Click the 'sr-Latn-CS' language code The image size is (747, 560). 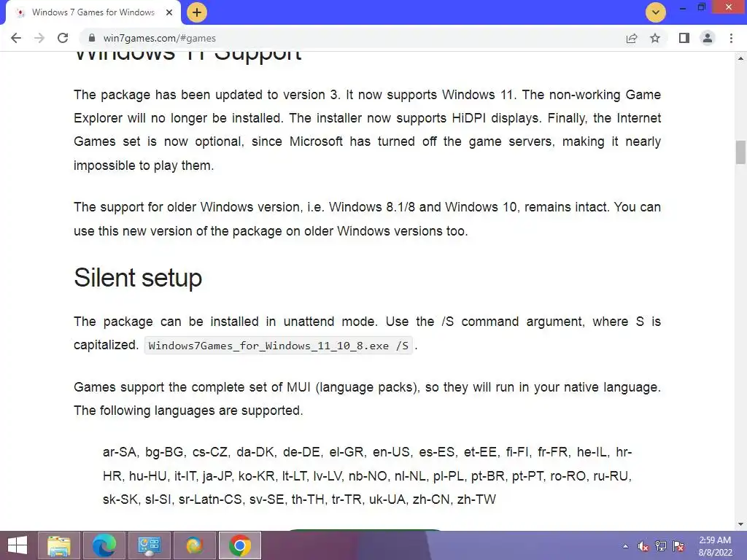point(210,499)
